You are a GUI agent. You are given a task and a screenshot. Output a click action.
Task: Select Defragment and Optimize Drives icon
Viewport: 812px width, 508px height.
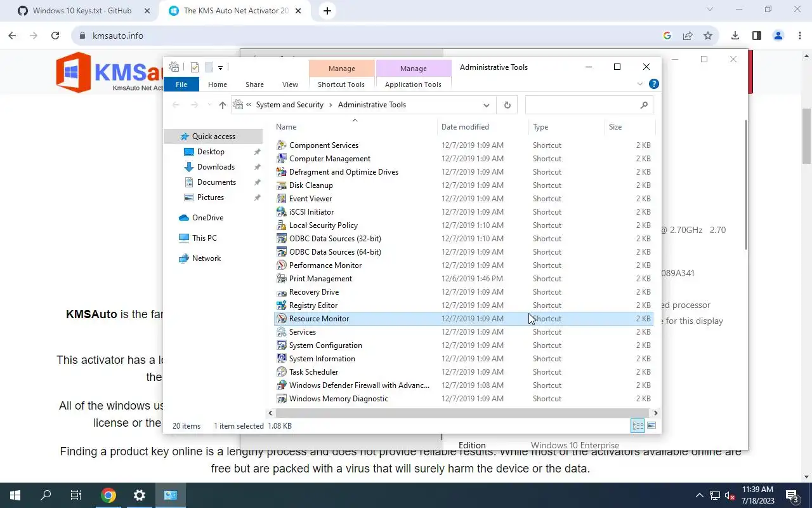coord(282,172)
